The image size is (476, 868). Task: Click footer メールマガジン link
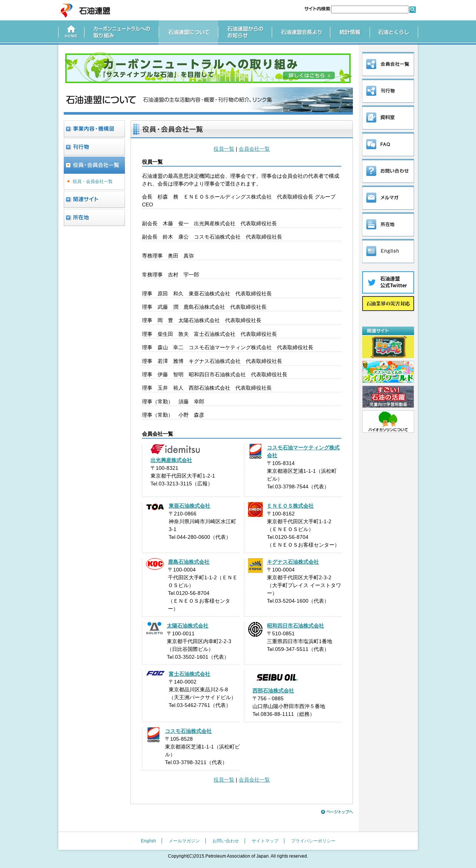point(184,841)
